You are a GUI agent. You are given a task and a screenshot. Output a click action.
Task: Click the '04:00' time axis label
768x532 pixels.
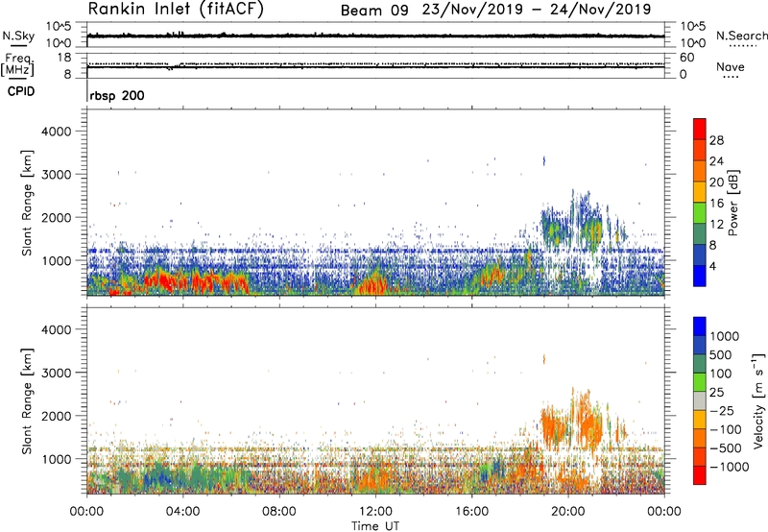(182, 512)
